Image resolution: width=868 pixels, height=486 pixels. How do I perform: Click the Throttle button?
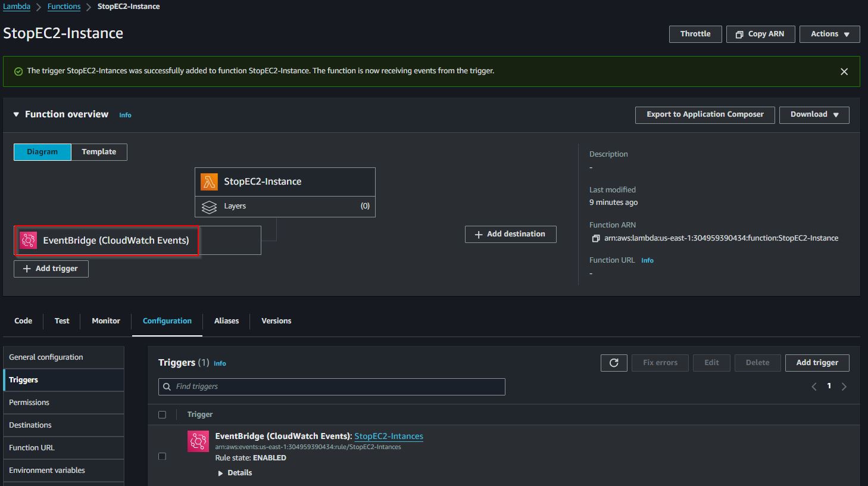coord(695,34)
